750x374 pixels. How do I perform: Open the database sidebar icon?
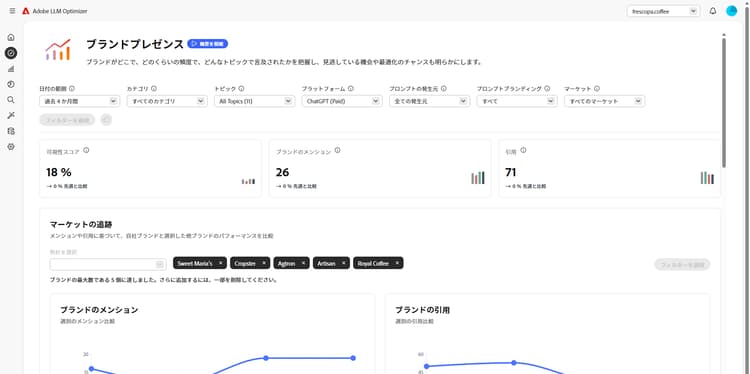11,131
